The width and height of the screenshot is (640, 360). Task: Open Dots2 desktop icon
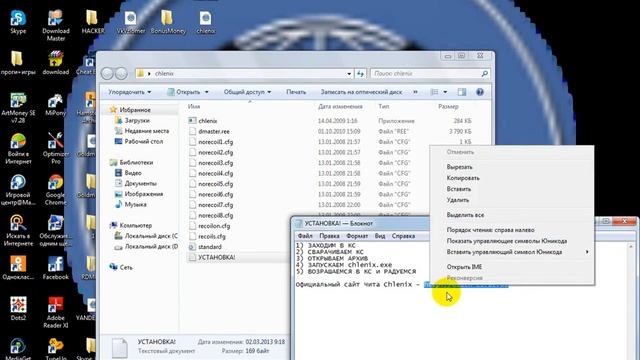tap(18, 309)
